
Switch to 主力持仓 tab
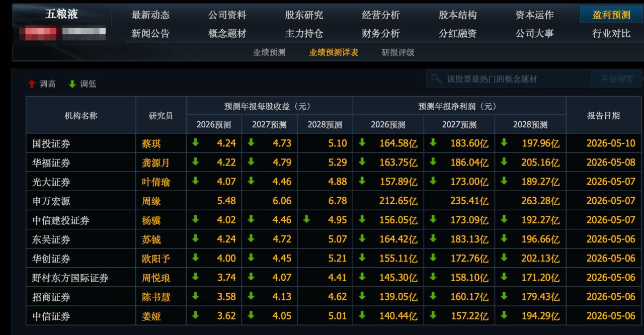(x=304, y=34)
